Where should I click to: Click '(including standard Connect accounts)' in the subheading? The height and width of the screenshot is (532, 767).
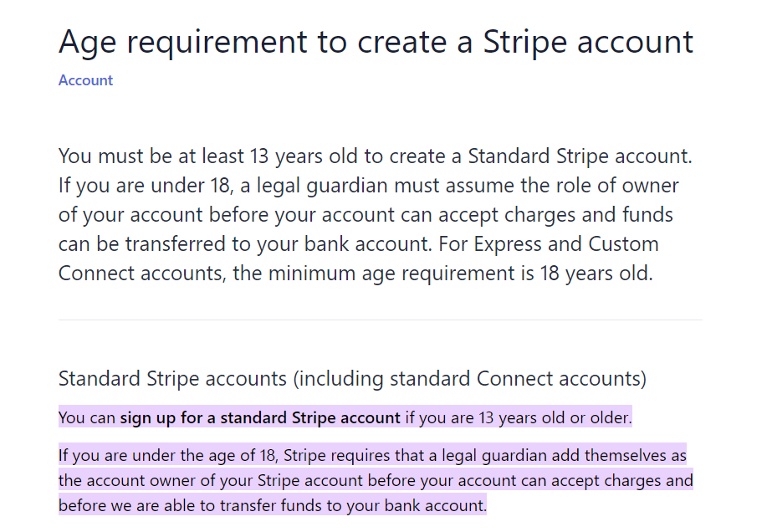469,379
